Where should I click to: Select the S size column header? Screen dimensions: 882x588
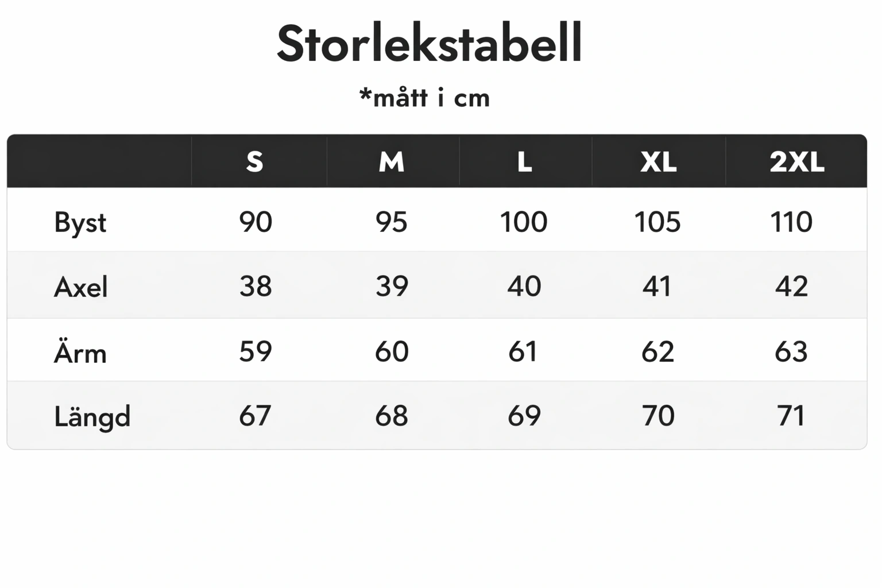[x=255, y=162]
